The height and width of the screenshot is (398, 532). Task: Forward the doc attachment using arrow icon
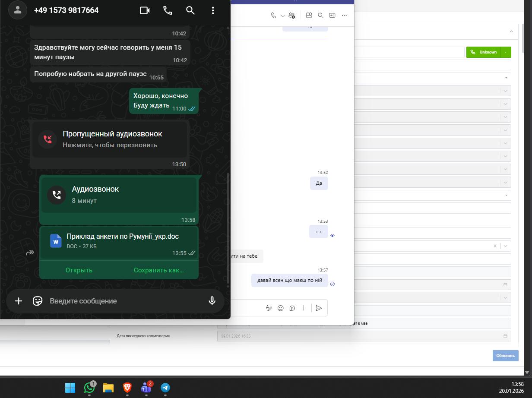pos(30,253)
